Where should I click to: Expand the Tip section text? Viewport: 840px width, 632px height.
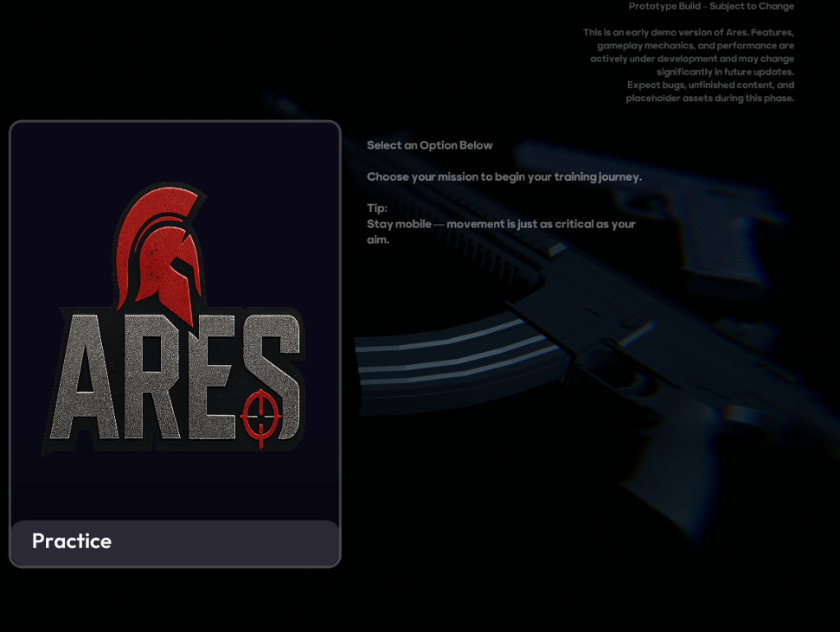(x=378, y=207)
